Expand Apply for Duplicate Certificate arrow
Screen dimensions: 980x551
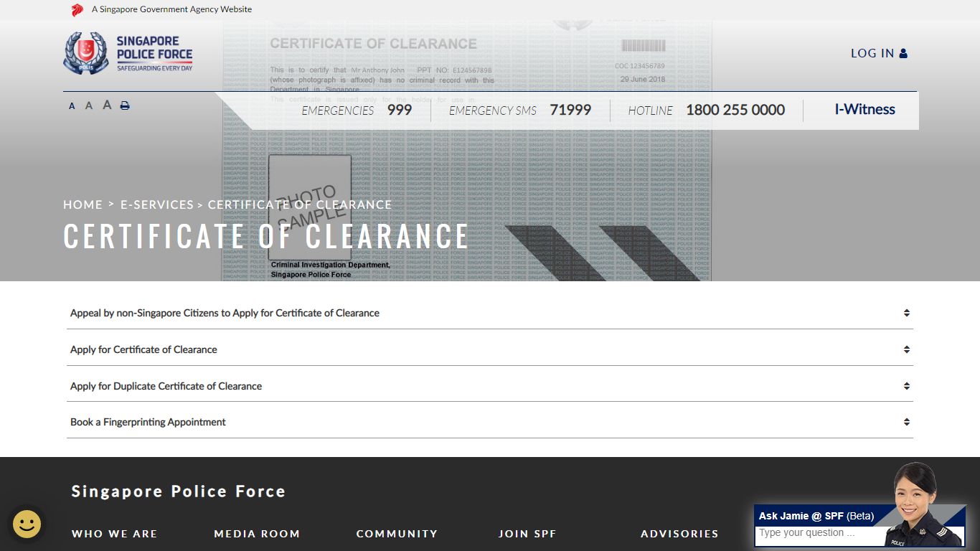907,386
